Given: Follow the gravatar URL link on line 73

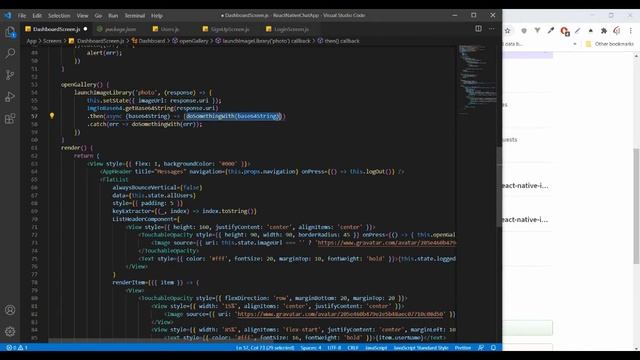Looking at the screenshot, I should pyautogui.click(x=386, y=243).
